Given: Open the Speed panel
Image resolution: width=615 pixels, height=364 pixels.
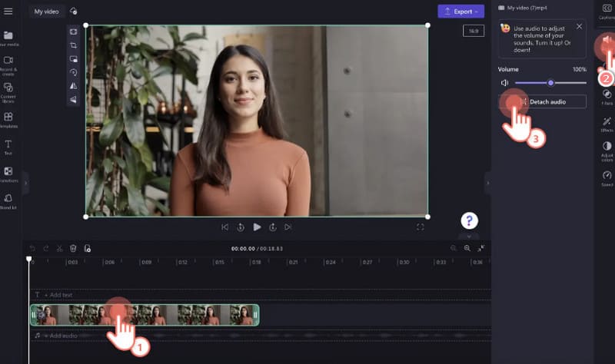Looking at the screenshot, I should (607, 178).
